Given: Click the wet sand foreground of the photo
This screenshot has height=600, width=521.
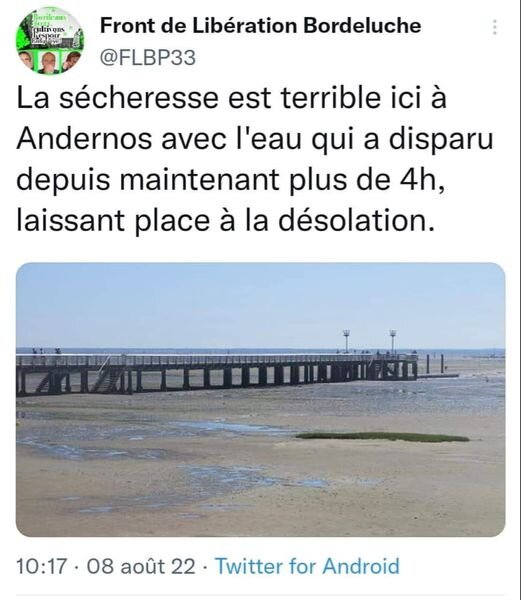Looking at the screenshot, I should point(260,486).
